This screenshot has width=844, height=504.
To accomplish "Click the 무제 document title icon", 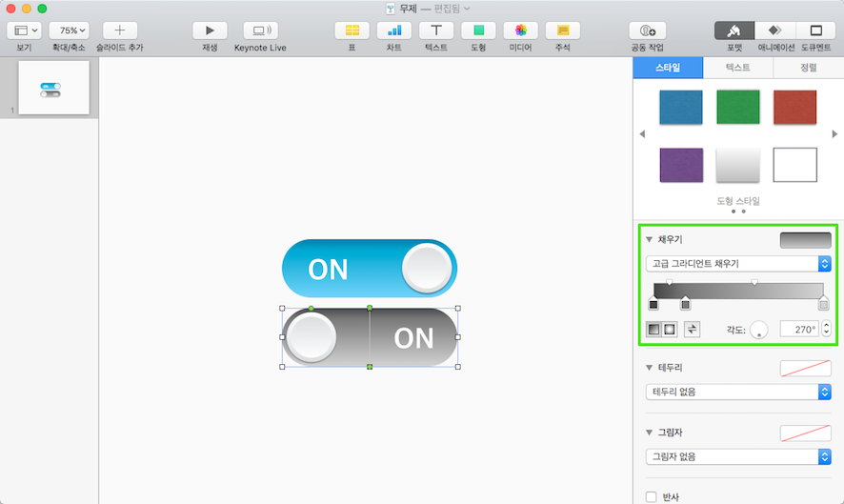I will click(x=391, y=9).
